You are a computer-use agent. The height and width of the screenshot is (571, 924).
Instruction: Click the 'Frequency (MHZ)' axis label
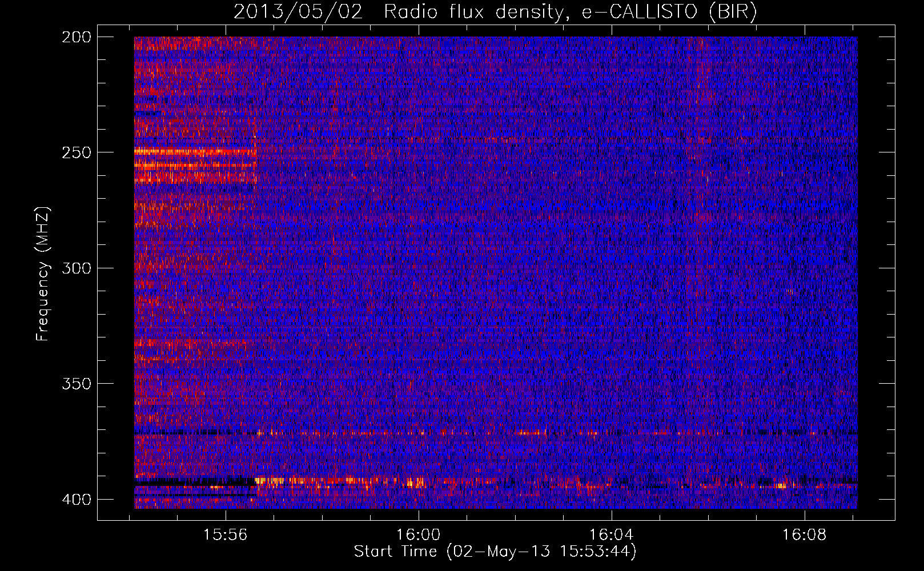[43, 274]
